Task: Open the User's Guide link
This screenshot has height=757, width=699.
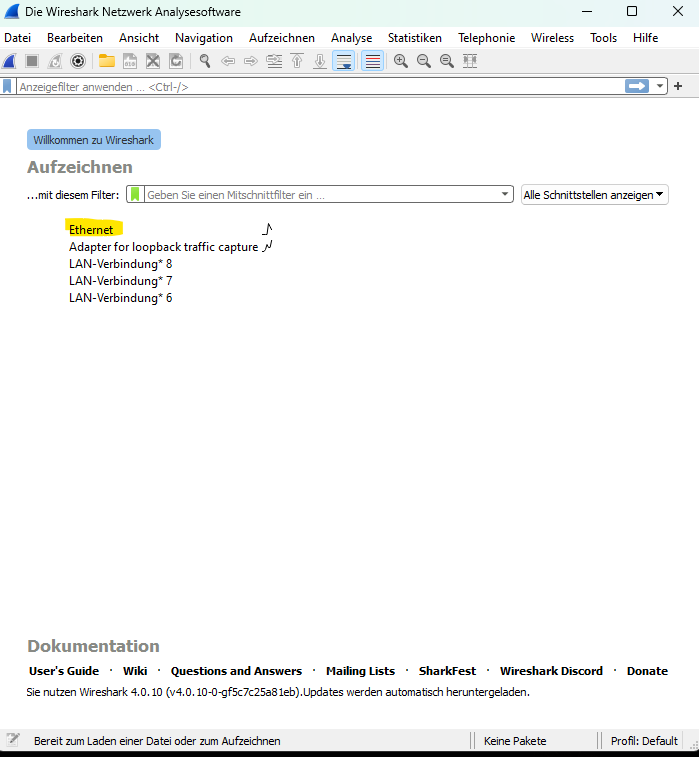Action: pyautogui.click(x=64, y=671)
